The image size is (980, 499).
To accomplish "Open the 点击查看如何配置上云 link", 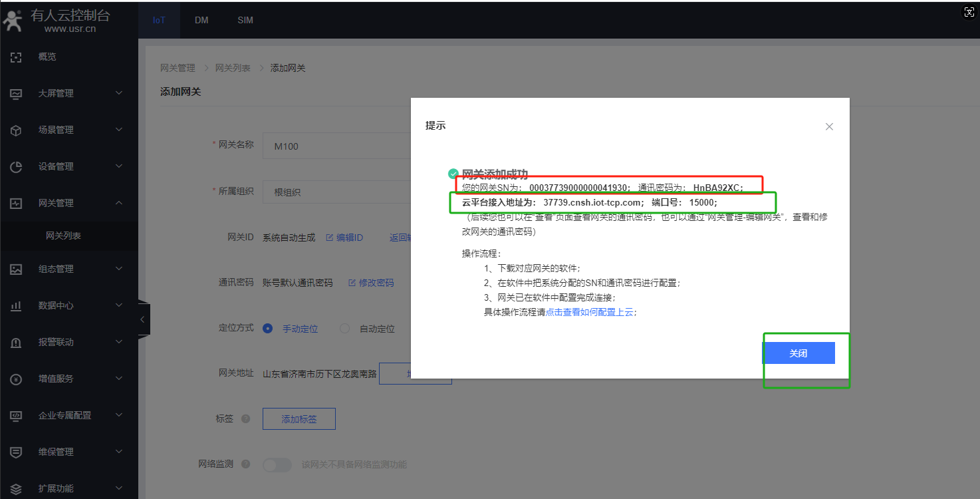I will coord(589,312).
